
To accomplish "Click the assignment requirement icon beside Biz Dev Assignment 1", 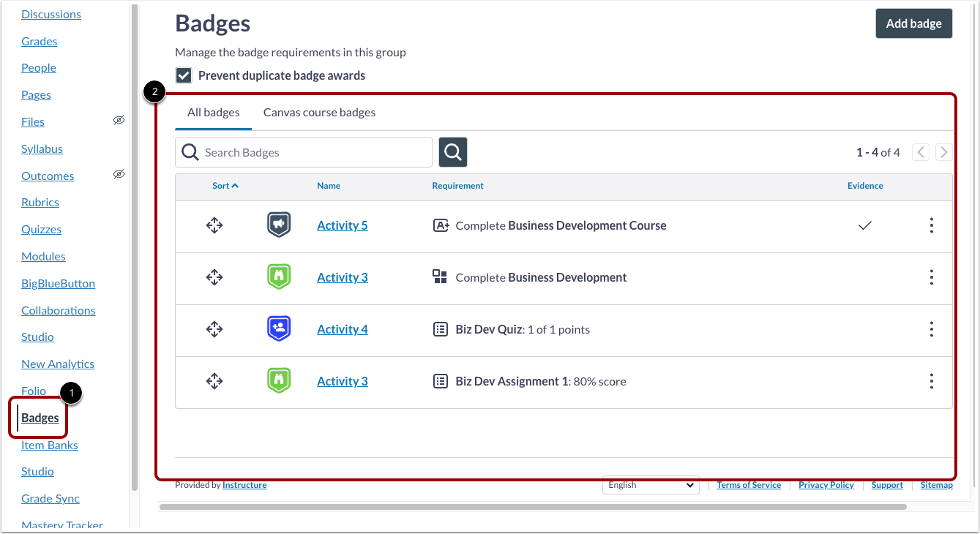I will point(440,381).
